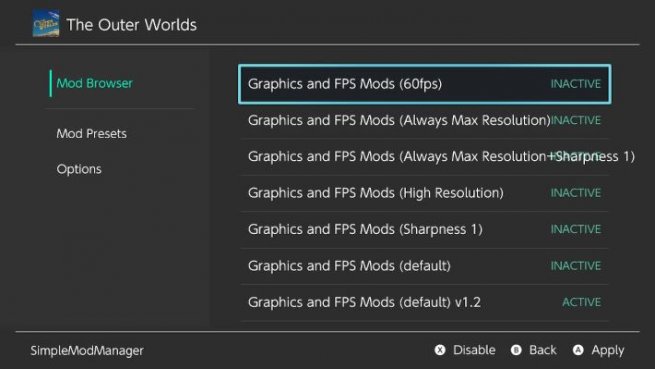Toggle ACTIVE status of default v1.2 mod
This screenshot has width=655, height=369.
(581, 302)
